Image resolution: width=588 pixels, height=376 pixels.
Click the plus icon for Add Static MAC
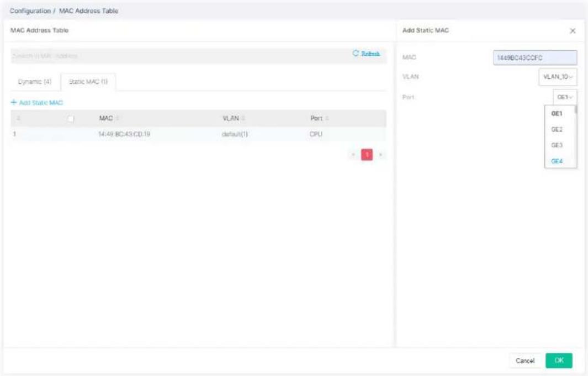pos(14,102)
